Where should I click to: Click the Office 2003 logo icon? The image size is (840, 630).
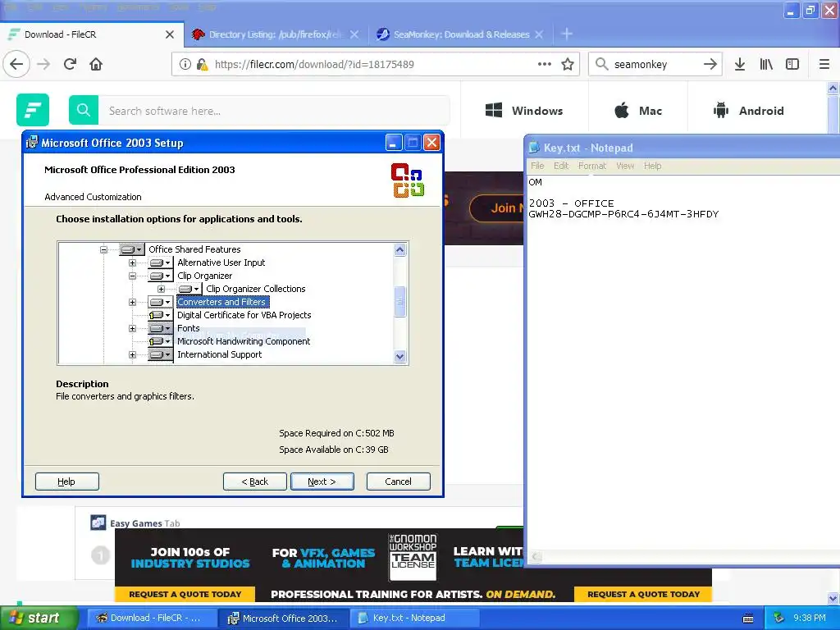point(408,180)
